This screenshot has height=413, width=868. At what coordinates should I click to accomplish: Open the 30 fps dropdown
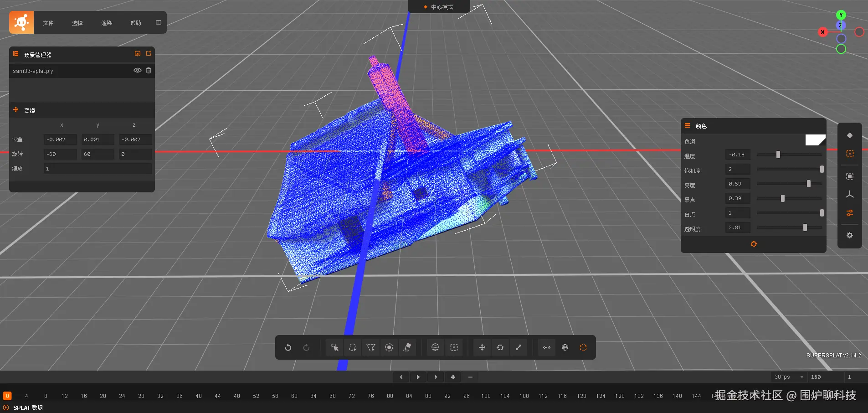789,377
